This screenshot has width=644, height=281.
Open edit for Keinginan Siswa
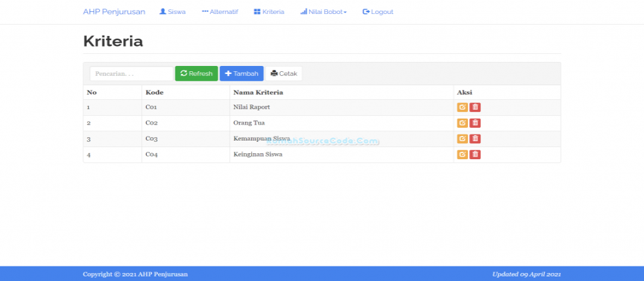[x=462, y=154]
